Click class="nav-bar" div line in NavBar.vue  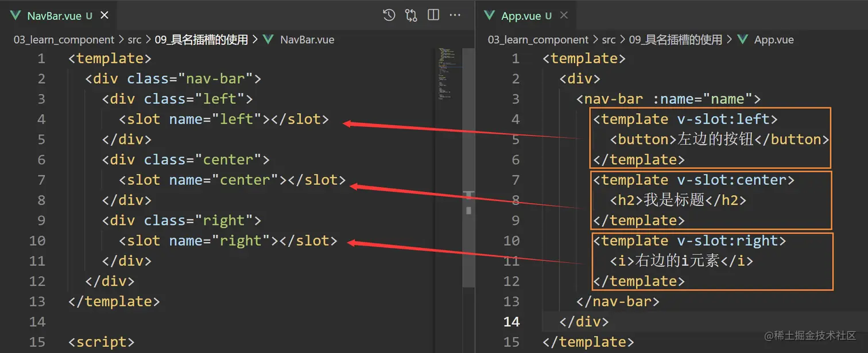click(x=173, y=79)
